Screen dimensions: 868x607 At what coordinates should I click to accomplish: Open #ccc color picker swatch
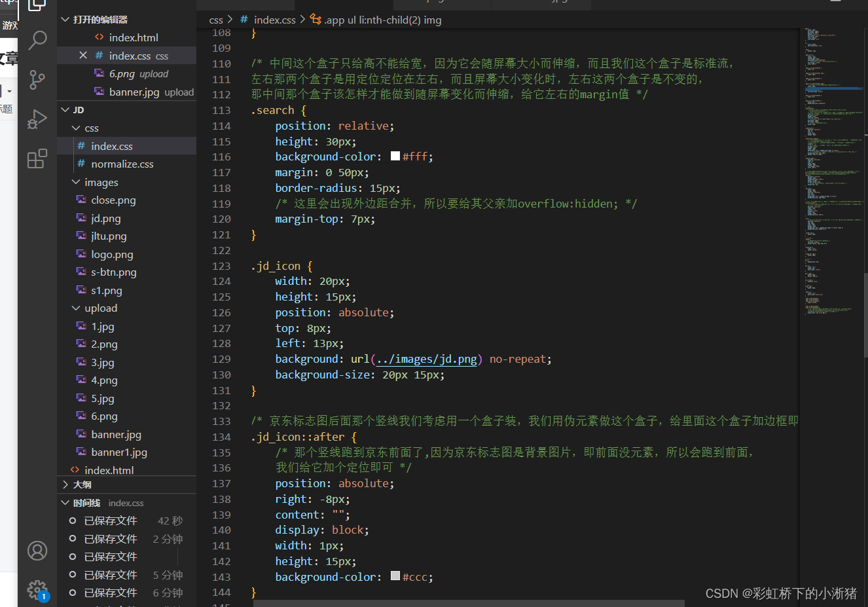pos(395,576)
